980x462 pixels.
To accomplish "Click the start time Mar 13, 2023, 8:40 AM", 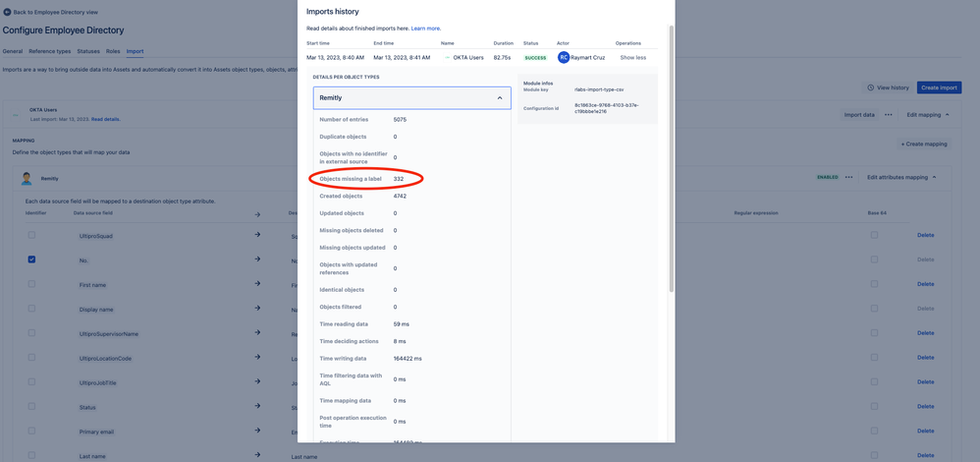I will (x=335, y=58).
